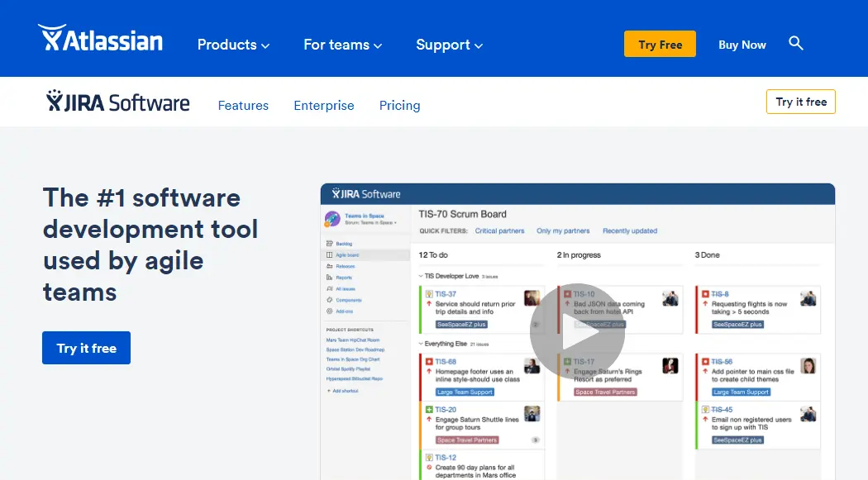This screenshot has width=868, height=480.
Task: Click assignee avatar on TIS-37 card
Action: click(x=532, y=298)
